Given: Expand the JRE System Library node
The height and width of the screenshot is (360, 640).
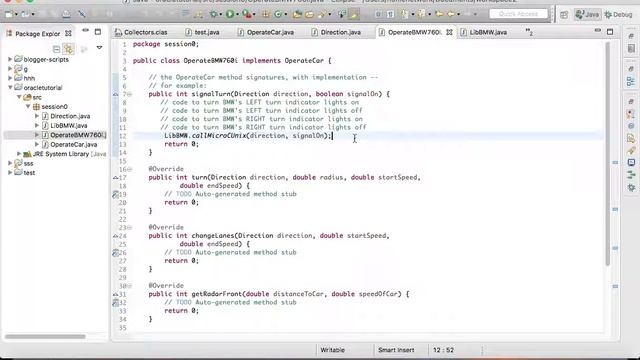Looking at the screenshot, I should 19,154.
